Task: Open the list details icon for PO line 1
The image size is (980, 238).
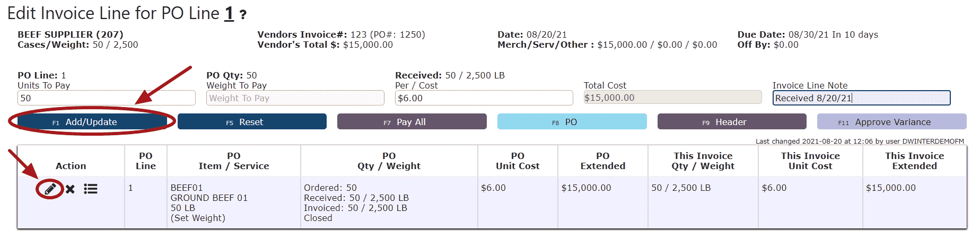Action: (x=91, y=189)
